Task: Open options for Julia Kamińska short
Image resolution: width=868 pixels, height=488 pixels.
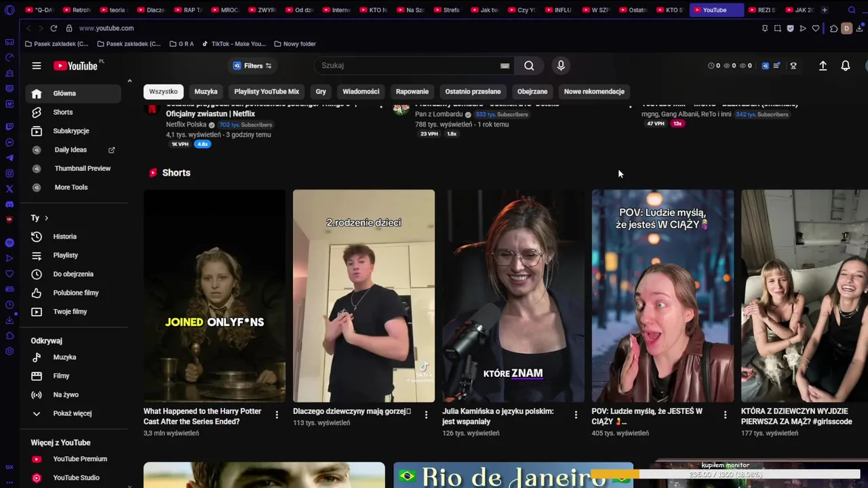Action: [x=576, y=415]
